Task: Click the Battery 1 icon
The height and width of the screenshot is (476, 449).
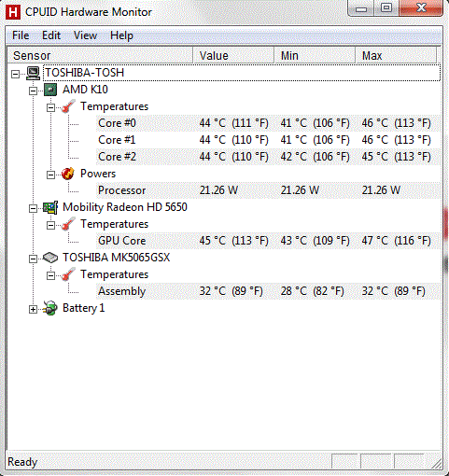Action: 50,308
